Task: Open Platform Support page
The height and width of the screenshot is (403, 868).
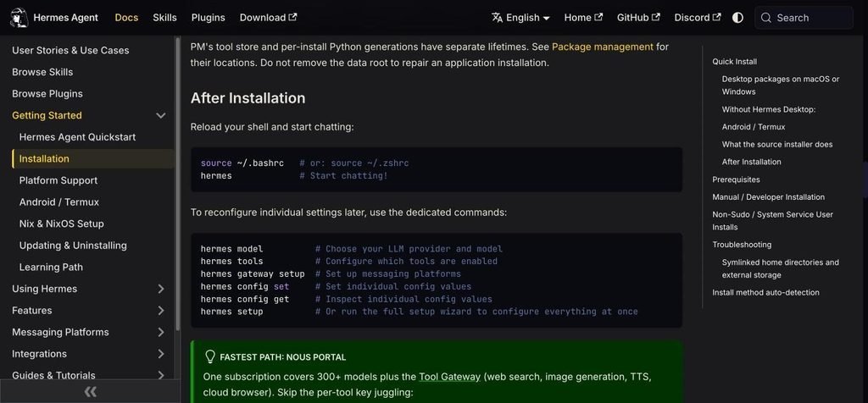Action: [x=58, y=180]
